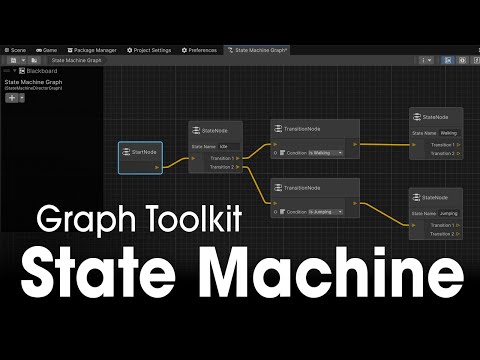Edit the State Name field containing Jumping
Image resolution: width=480 pixels, height=360 pixels.
(x=449, y=213)
